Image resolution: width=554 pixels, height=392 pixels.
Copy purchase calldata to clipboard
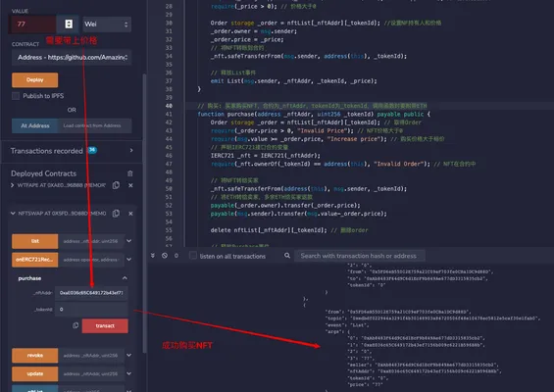pos(76,325)
